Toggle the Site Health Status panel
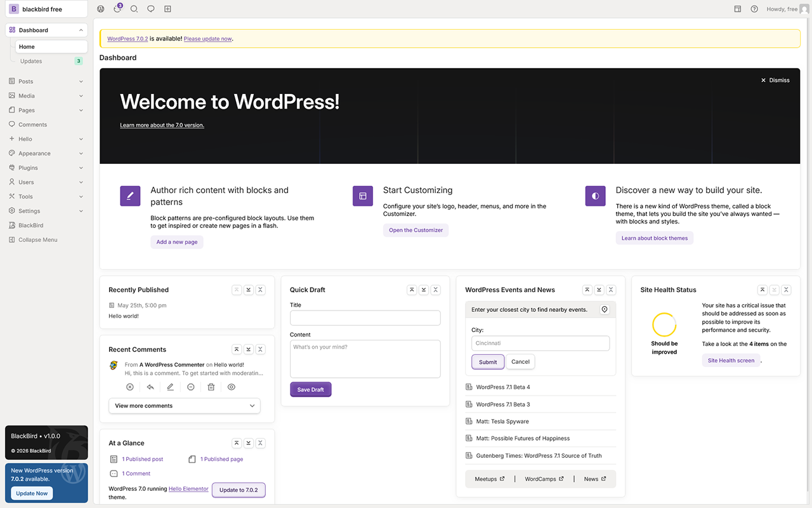 coord(786,290)
